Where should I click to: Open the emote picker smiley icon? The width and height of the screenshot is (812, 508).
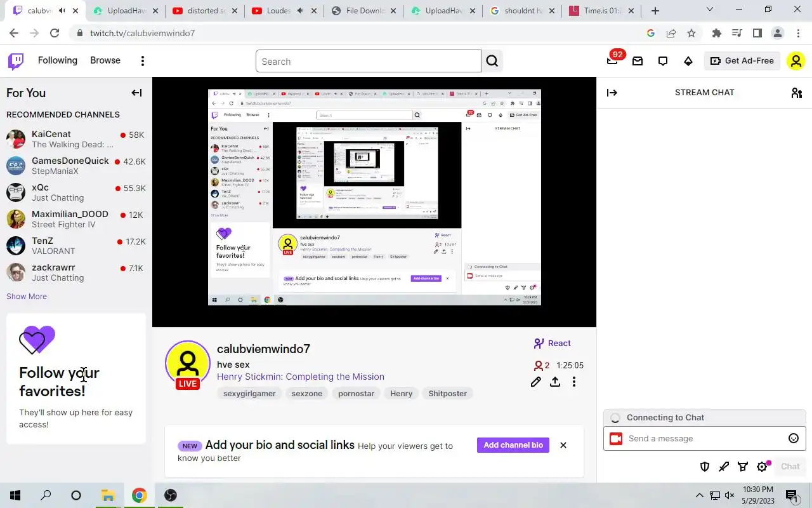click(x=794, y=438)
